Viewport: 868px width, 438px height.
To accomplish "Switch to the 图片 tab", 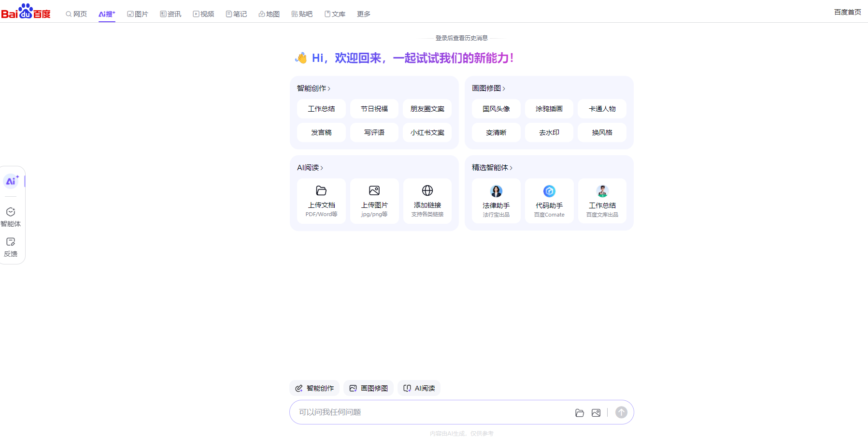I will (x=138, y=14).
